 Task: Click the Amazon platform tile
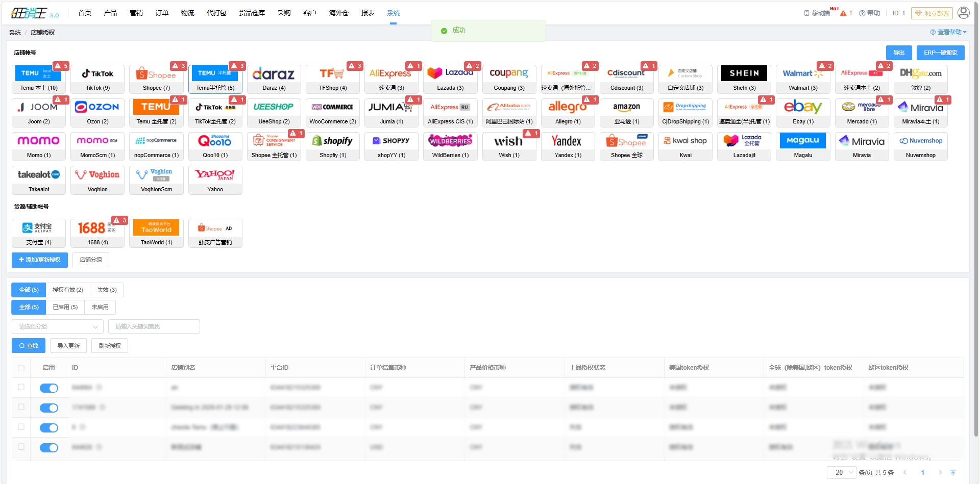(x=626, y=112)
